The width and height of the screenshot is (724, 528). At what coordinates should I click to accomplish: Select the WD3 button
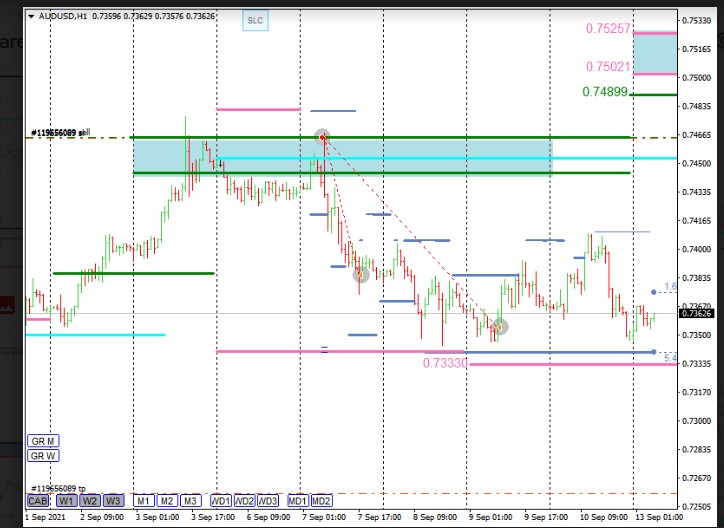click(268, 500)
